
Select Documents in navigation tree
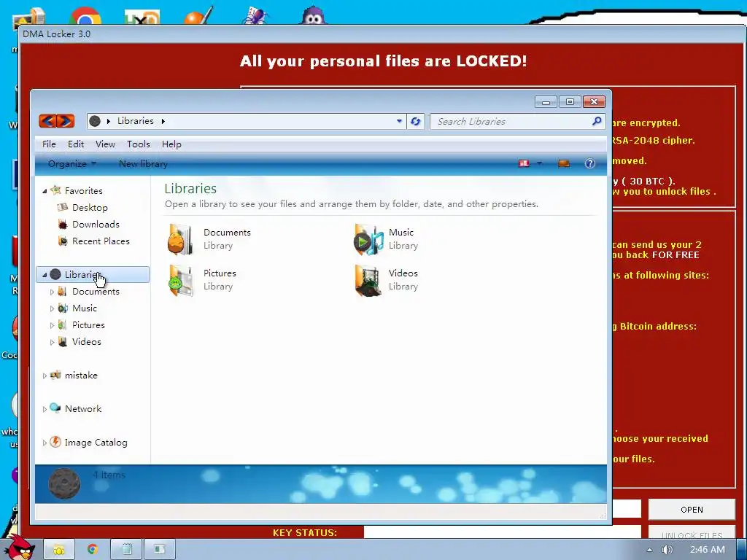tap(96, 292)
